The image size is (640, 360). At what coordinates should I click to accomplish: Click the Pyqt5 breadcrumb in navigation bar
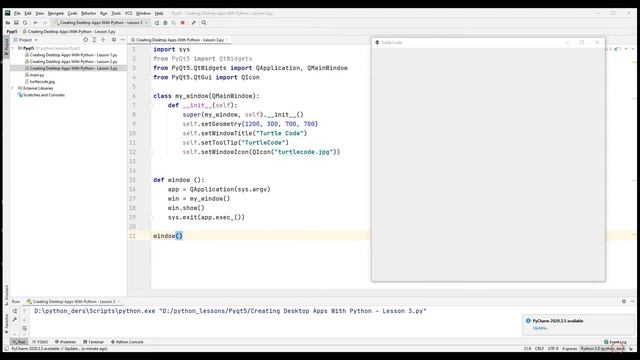(x=12, y=31)
